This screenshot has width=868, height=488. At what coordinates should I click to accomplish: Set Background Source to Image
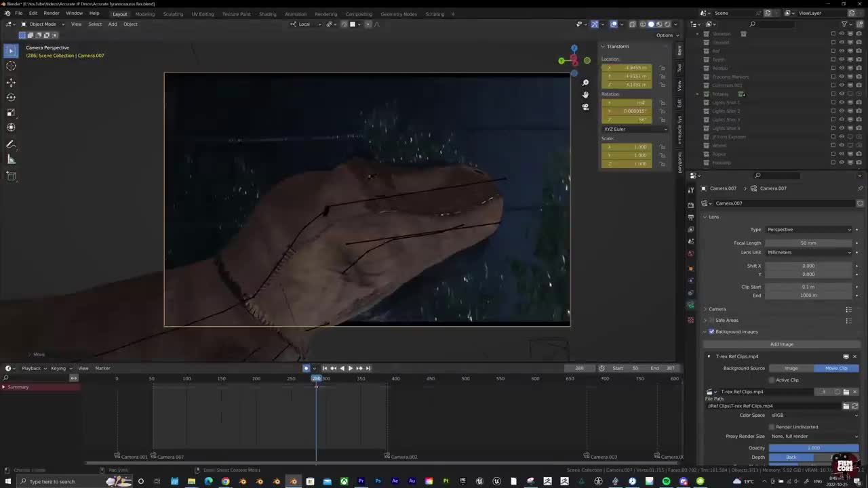(791, 369)
